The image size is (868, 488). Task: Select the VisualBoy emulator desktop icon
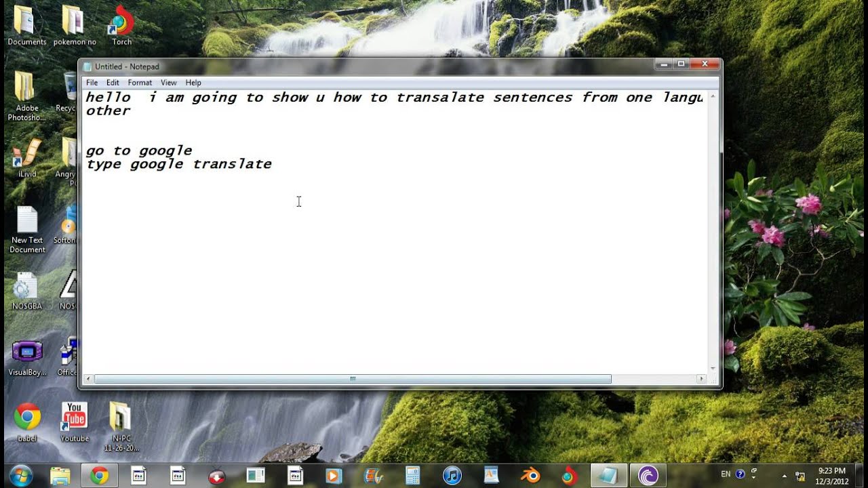(27, 357)
